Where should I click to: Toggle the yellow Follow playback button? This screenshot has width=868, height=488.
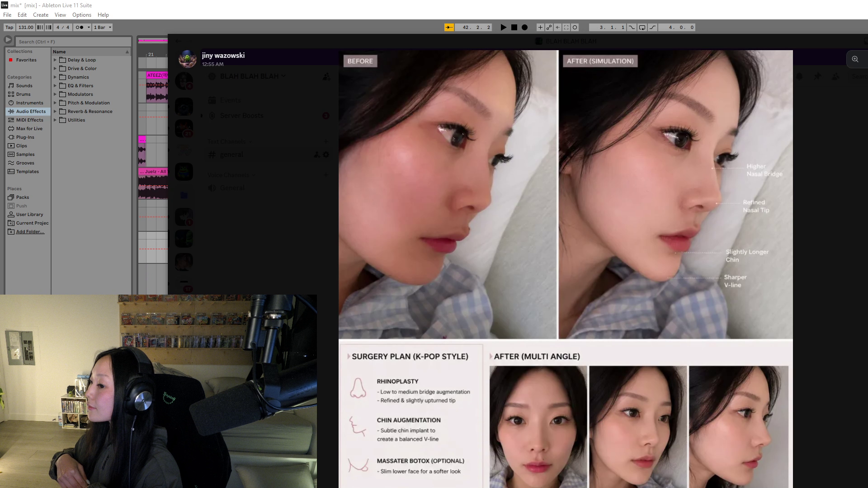449,28
